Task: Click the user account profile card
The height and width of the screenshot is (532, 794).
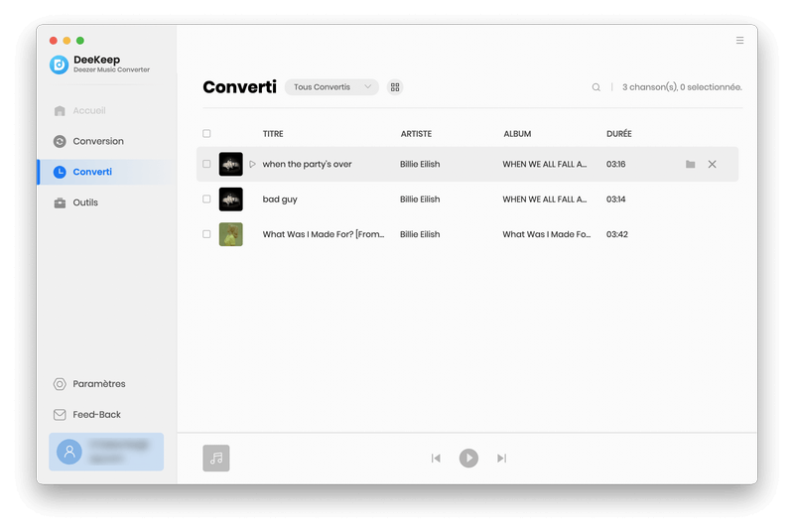Action: coord(106,452)
